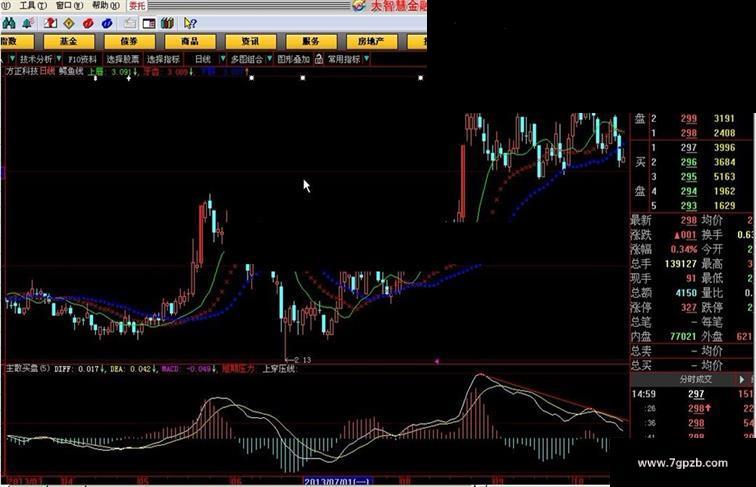Click the 涨幅 value 0.34%
756x487 pixels.
(x=684, y=249)
